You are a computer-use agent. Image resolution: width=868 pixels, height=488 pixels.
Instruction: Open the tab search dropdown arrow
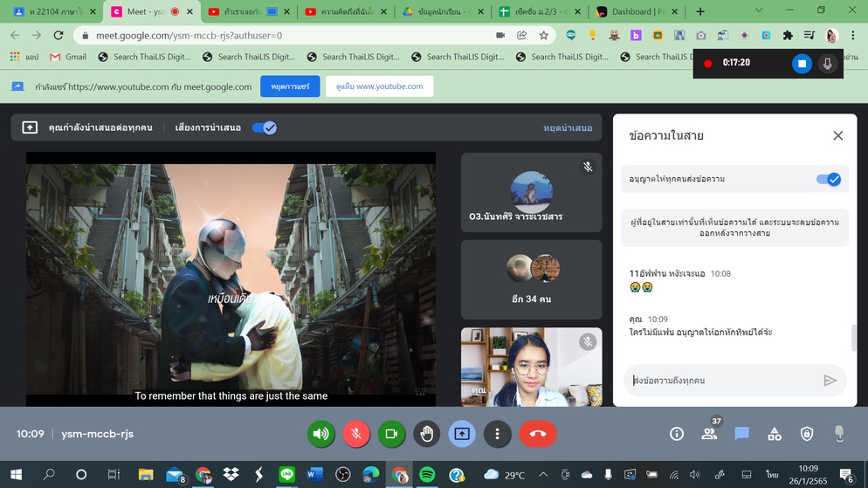coord(759,10)
